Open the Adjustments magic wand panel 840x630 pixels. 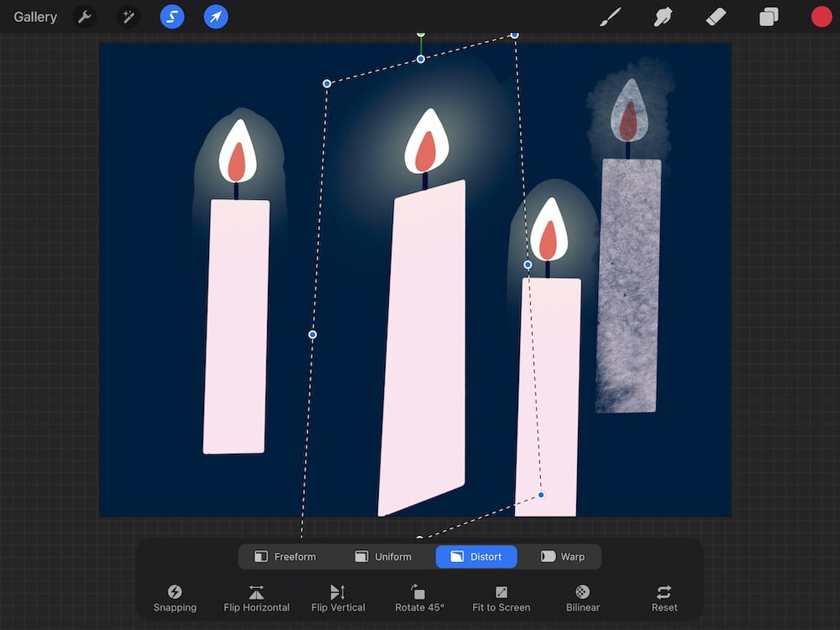(x=128, y=16)
